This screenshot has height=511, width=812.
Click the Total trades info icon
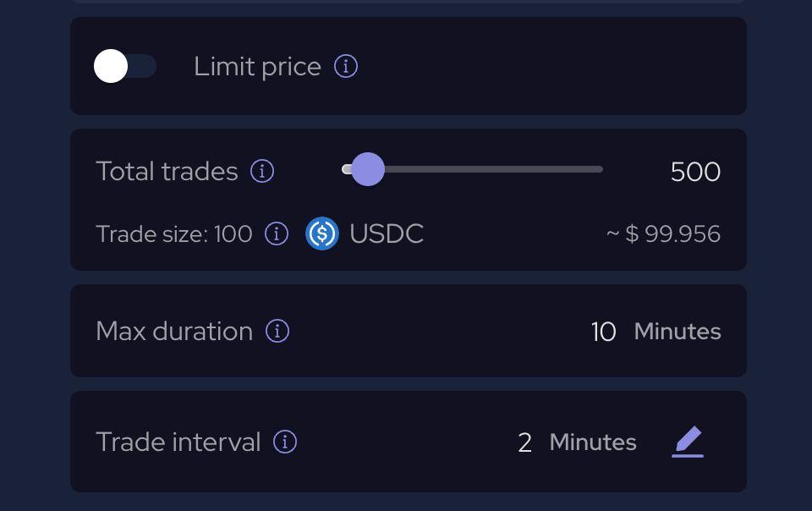[x=262, y=171]
